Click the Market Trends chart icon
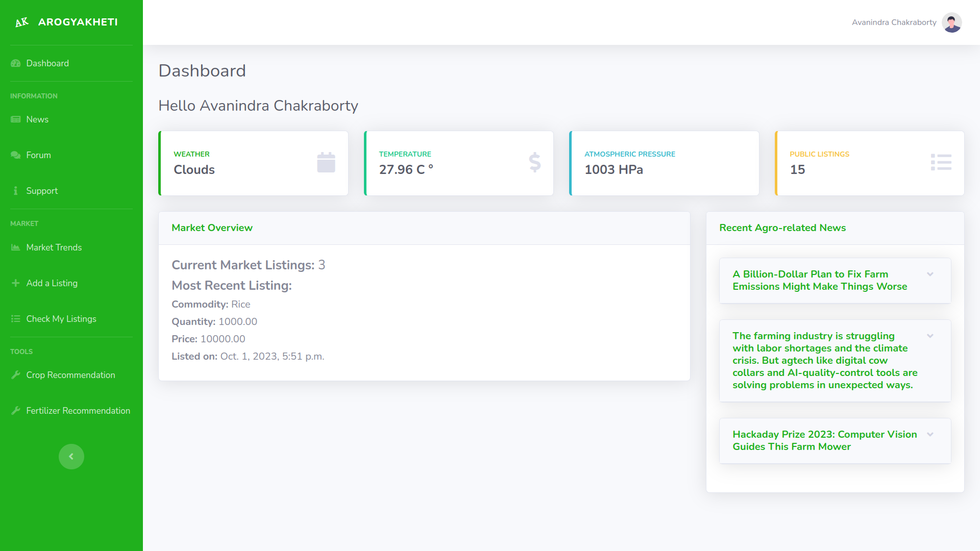This screenshot has width=980, height=551. point(16,247)
